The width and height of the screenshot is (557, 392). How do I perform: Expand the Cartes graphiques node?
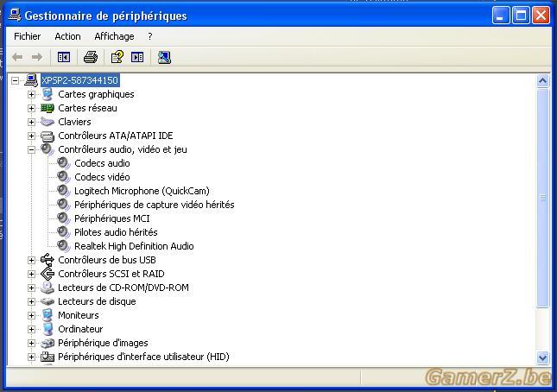point(31,94)
